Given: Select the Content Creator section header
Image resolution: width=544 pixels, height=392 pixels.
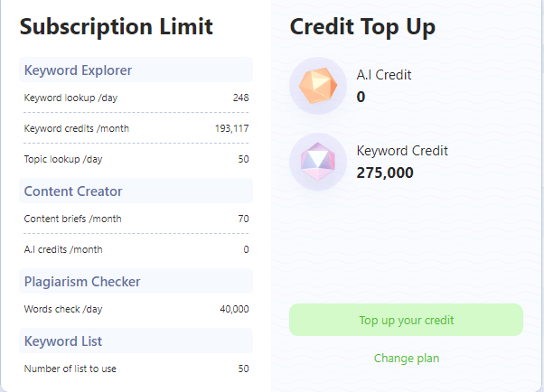Looking at the screenshot, I should pyautogui.click(x=136, y=191).
